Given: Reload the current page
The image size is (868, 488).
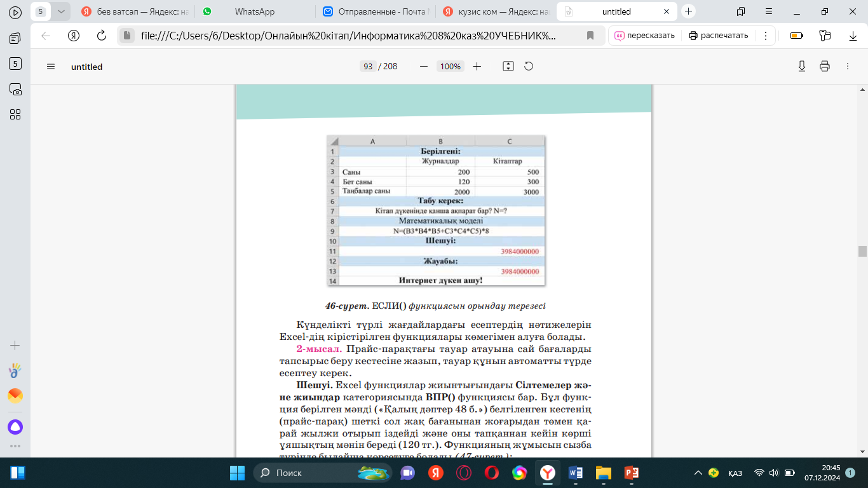Looking at the screenshot, I should coord(101,36).
